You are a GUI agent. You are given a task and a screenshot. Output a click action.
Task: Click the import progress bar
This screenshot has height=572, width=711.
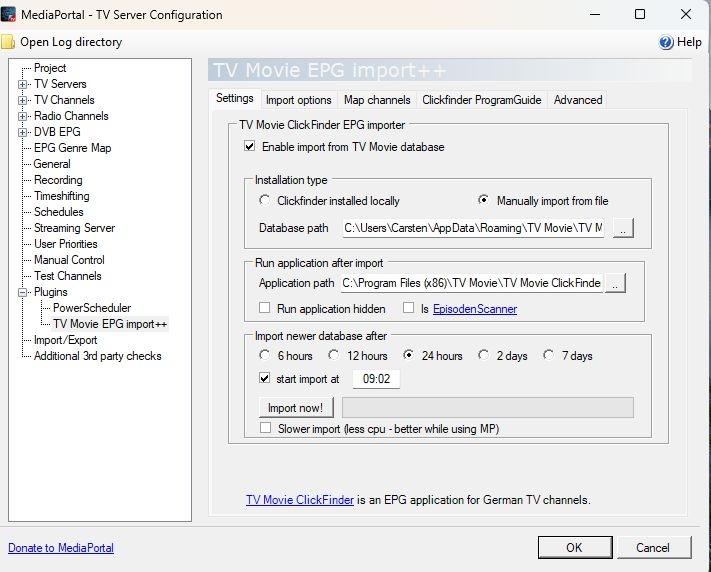coord(487,407)
